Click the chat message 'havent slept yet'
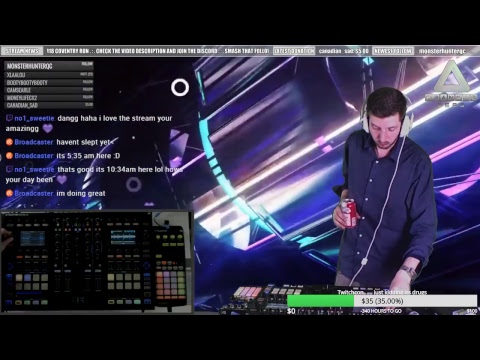The height and width of the screenshot is (360, 480). 85,142
